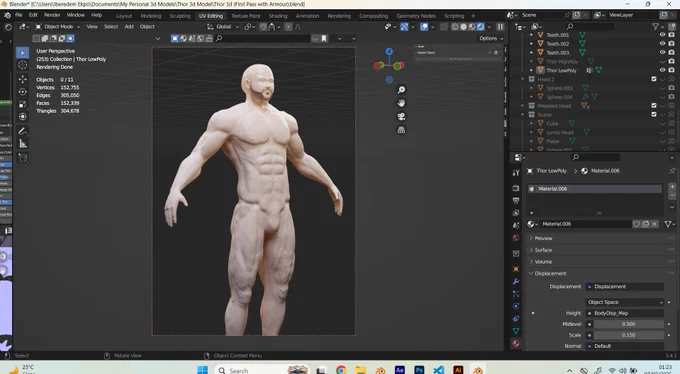Toggle the camera view icon
The height and width of the screenshot is (374, 680).
(401, 117)
